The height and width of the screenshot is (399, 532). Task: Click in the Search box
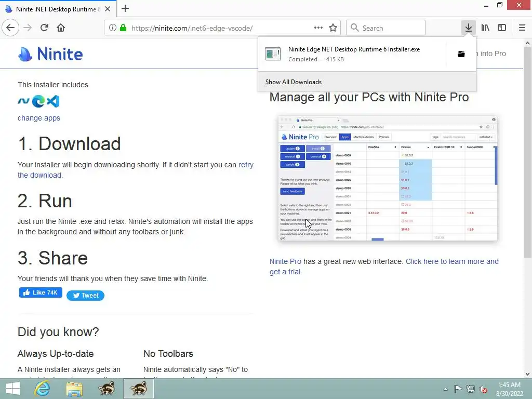tap(385, 28)
